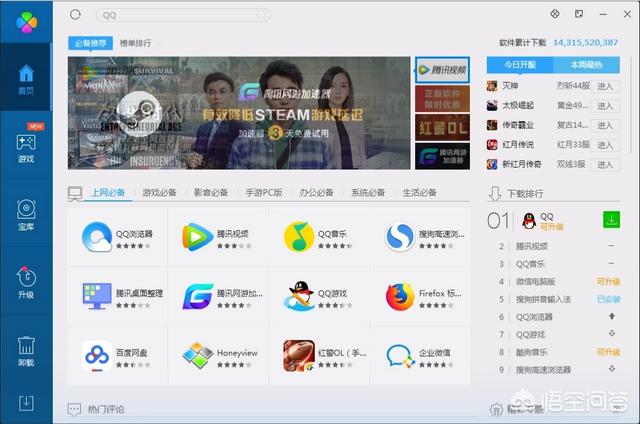Click 进入 button for 红月传说
Screen dimensions: 640x424
coord(605,145)
